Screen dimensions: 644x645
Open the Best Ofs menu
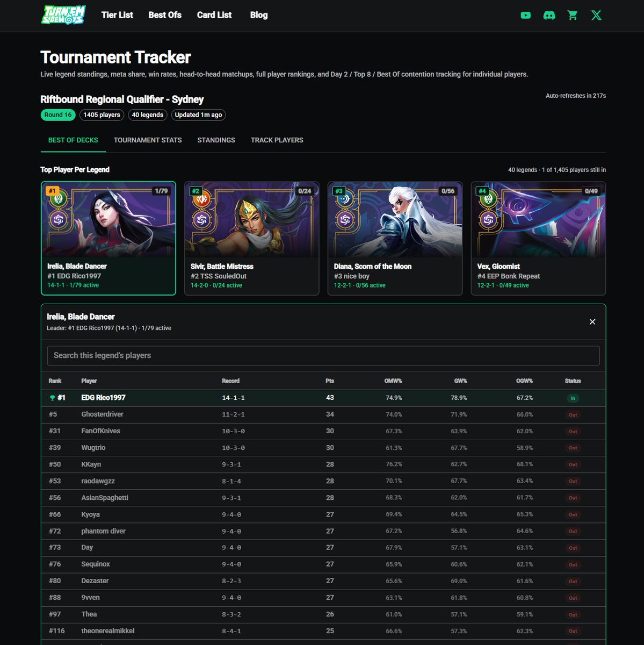pos(165,15)
